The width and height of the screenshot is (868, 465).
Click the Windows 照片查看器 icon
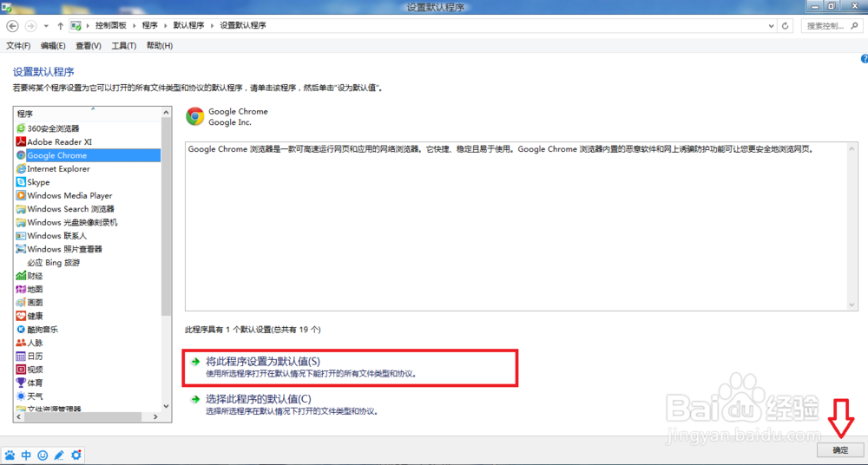(x=21, y=249)
